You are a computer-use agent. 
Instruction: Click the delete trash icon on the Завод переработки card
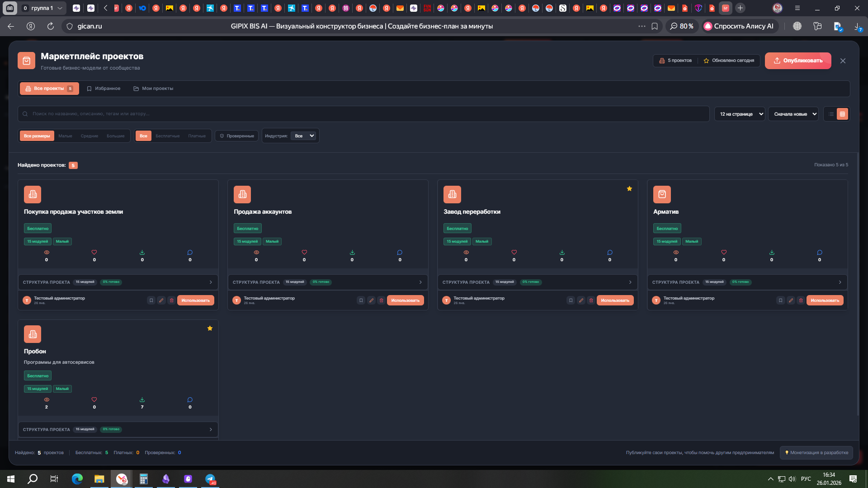(x=591, y=300)
